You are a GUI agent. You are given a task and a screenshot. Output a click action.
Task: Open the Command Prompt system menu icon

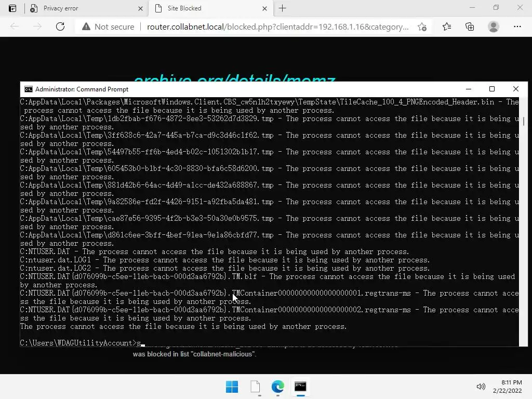(29, 89)
